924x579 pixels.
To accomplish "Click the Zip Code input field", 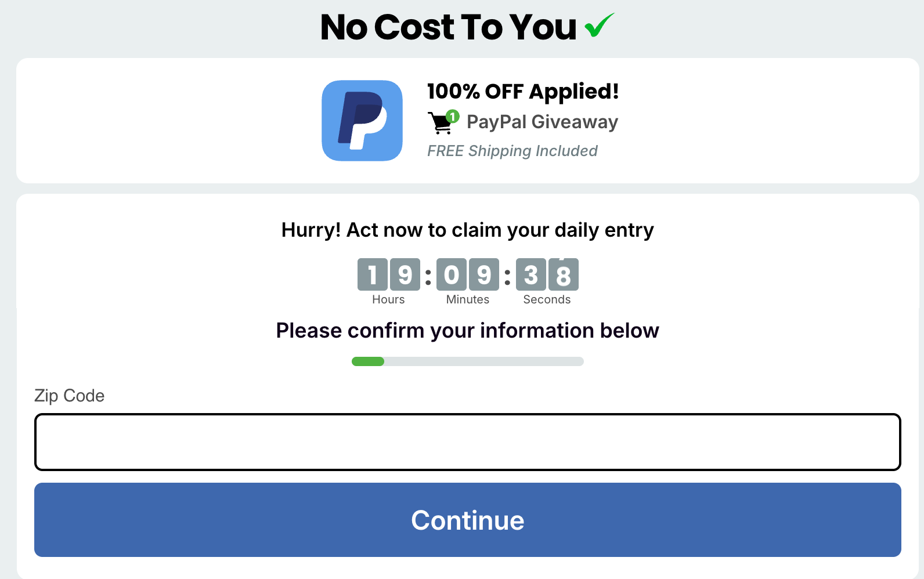I will pyautogui.click(x=468, y=442).
